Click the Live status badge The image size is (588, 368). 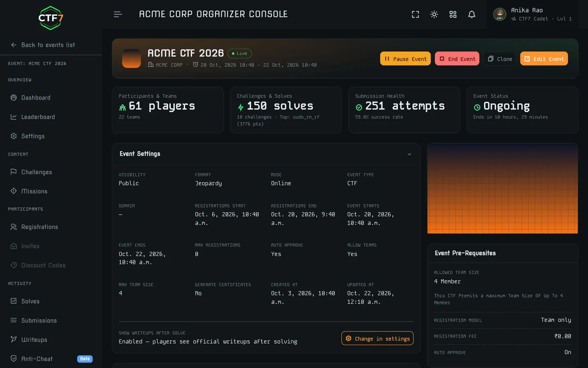tap(240, 54)
